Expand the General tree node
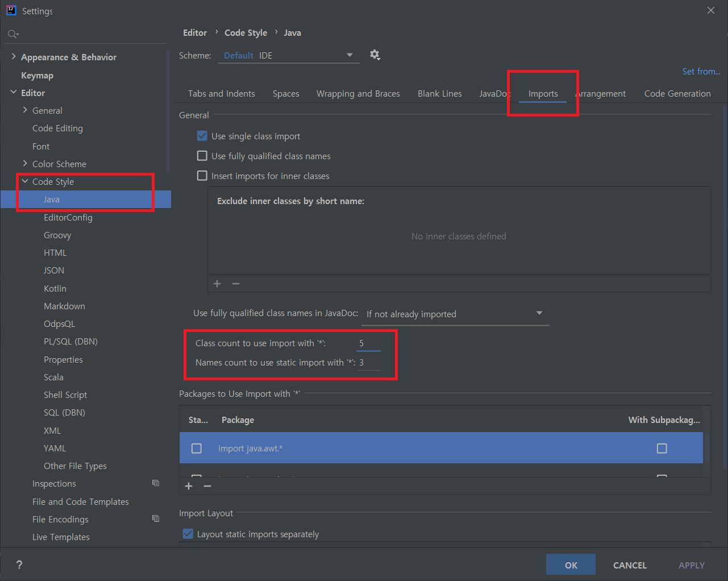This screenshot has width=728, height=581. click(x=25, y=110)
